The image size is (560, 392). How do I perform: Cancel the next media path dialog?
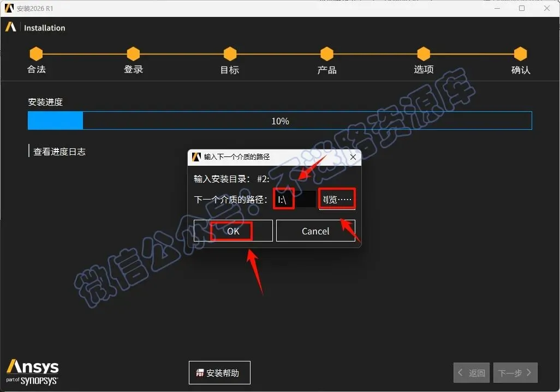(315, 231)
